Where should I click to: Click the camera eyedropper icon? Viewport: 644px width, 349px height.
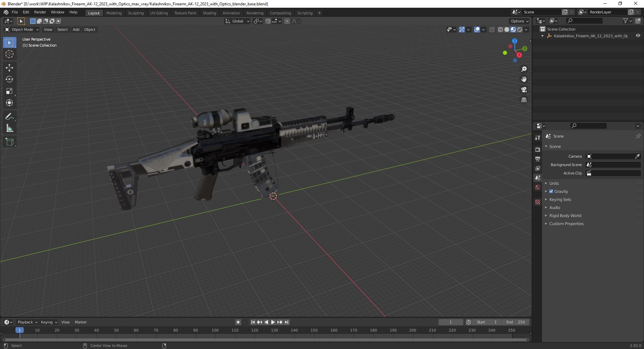[x=637, y=156]
